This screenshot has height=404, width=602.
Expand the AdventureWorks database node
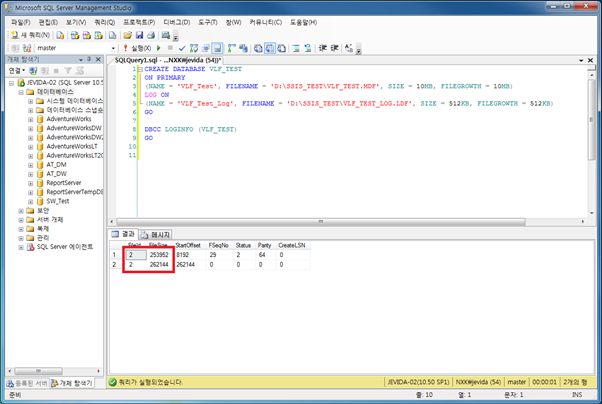(30, 119)
